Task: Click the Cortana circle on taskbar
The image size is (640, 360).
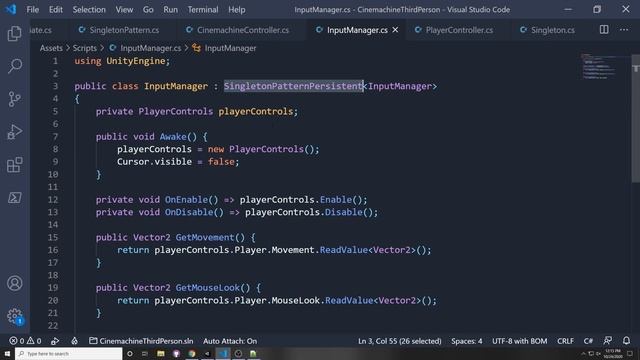Action: [130, 353]
